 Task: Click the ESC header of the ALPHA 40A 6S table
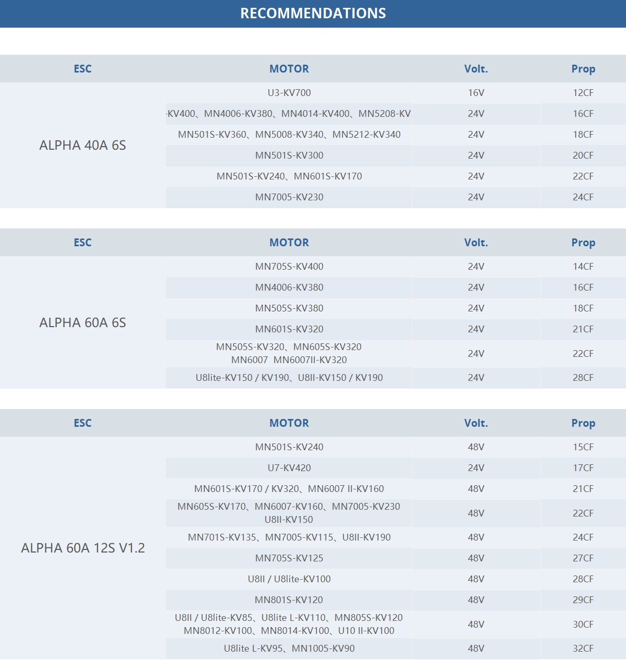82,69
